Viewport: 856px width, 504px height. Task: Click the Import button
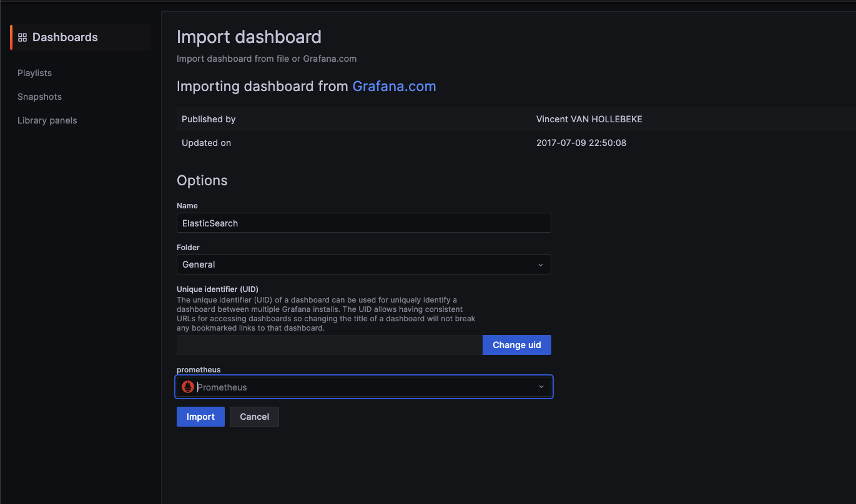tap(200, 417)
